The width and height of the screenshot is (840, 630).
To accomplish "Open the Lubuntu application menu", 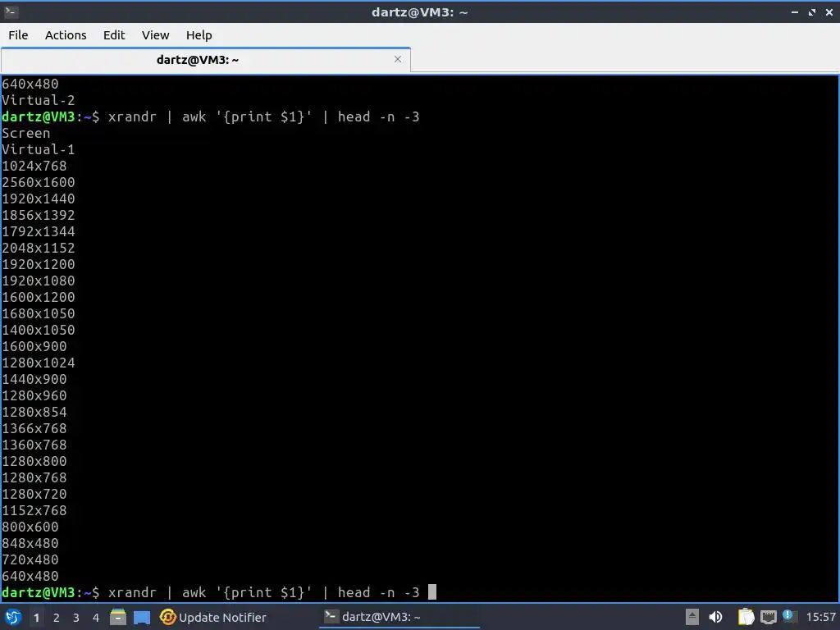I will pos(13,617).
